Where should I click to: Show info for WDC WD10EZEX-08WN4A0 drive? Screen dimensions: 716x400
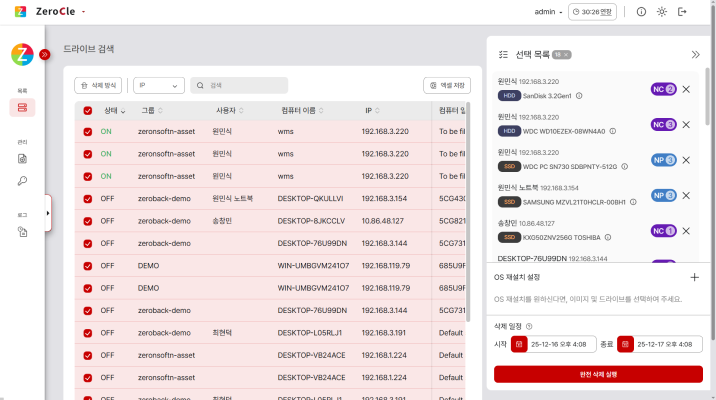coord(613,132)
